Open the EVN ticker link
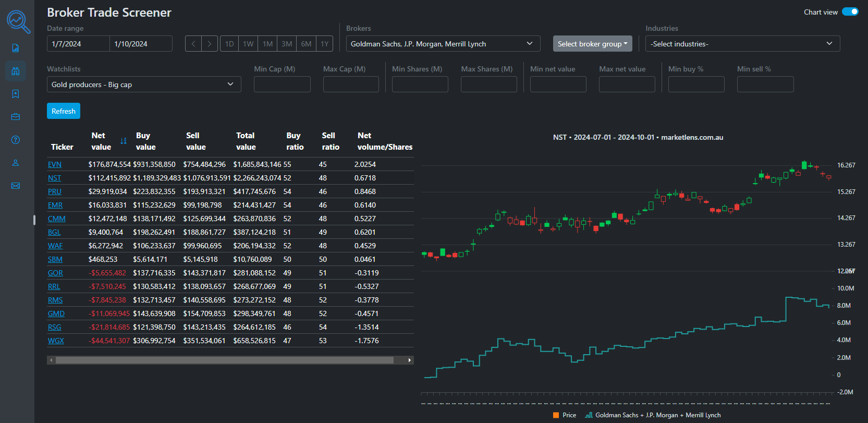Viewport: 868px width, 423px height. coord(55,164)
